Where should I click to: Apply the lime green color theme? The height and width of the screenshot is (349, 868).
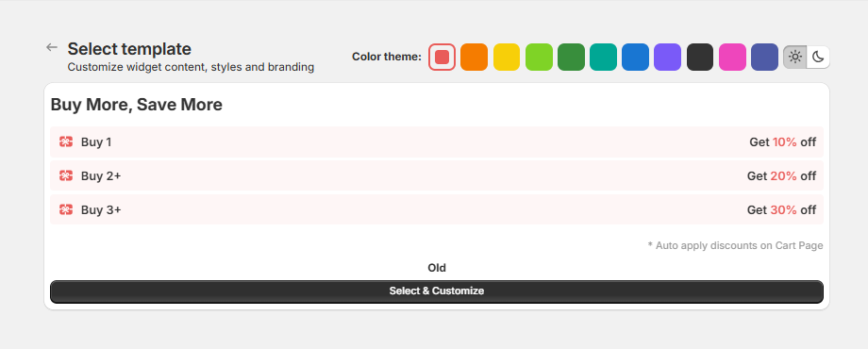[x=539, y=57]
